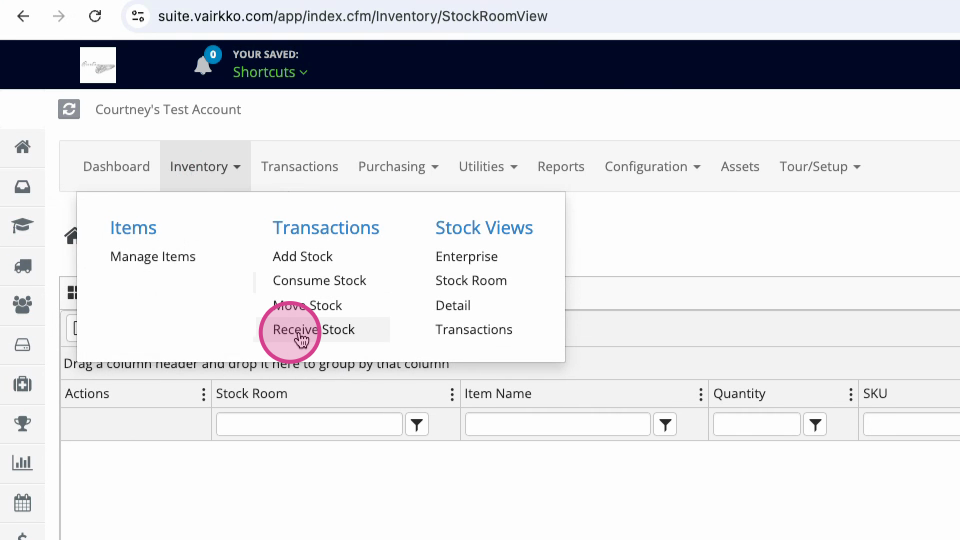Open the Quantity column options menu

click(x=850, y=394)
